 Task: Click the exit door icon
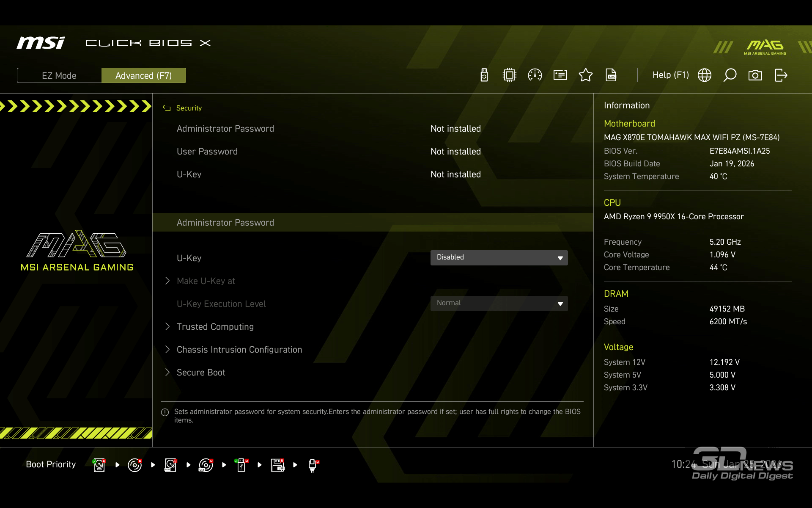781,75
